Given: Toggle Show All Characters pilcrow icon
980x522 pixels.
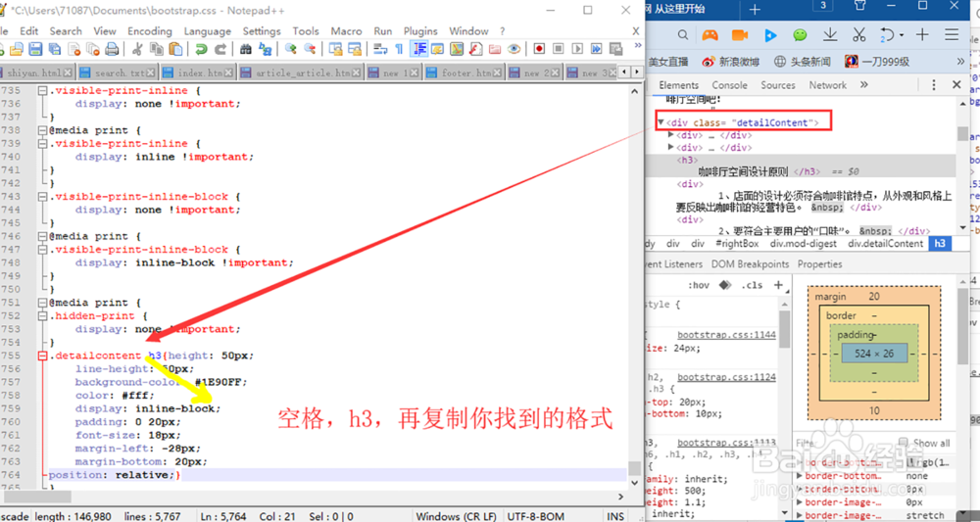Looking at the screenshot, I should pos(400,49).
